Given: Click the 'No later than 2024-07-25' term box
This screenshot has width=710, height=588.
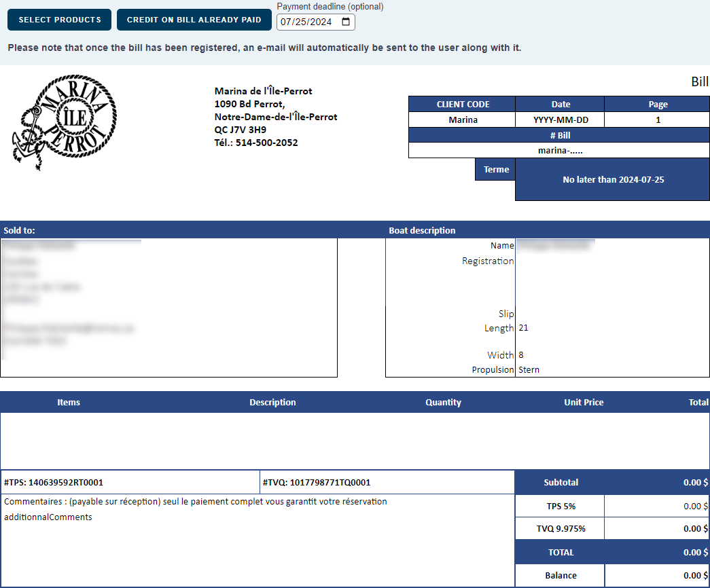Looking at the screenshot, I should pyautogui.click(x=612, y=180).
